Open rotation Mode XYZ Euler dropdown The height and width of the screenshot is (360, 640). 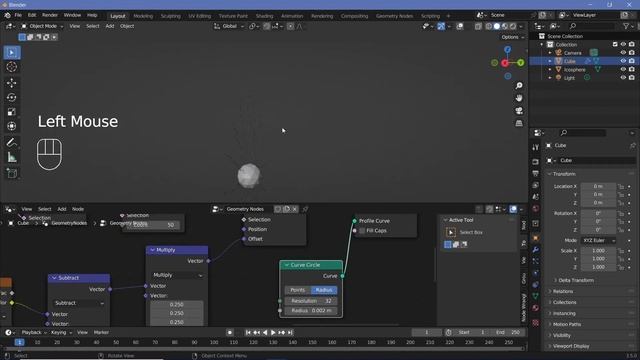click(x=598, y=240)
